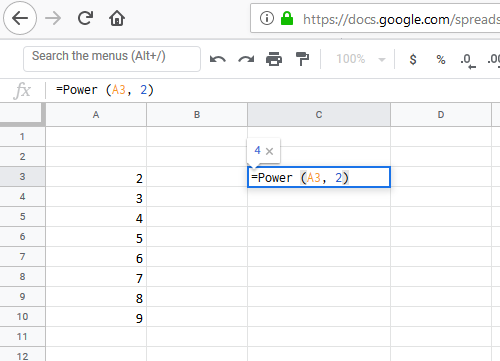Click the Search the menus box
The height and width of the screenshot is (361, 500).
[x=112, y=59]
